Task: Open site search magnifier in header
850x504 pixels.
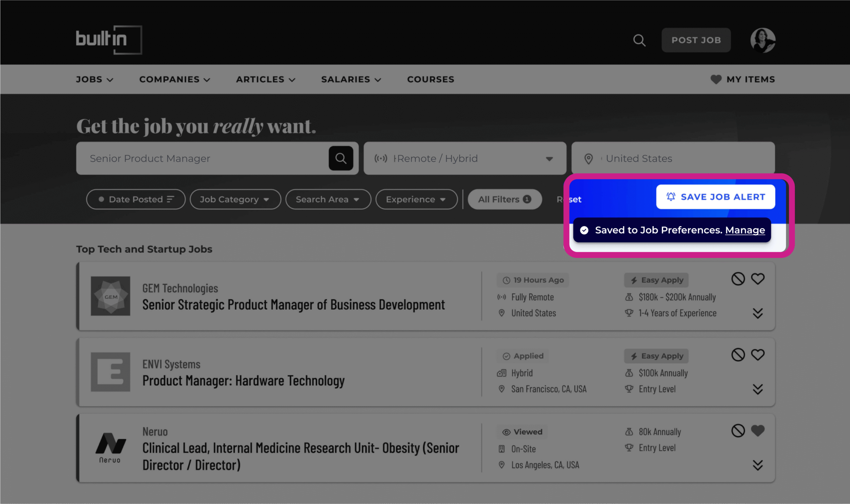Action: 639,40
